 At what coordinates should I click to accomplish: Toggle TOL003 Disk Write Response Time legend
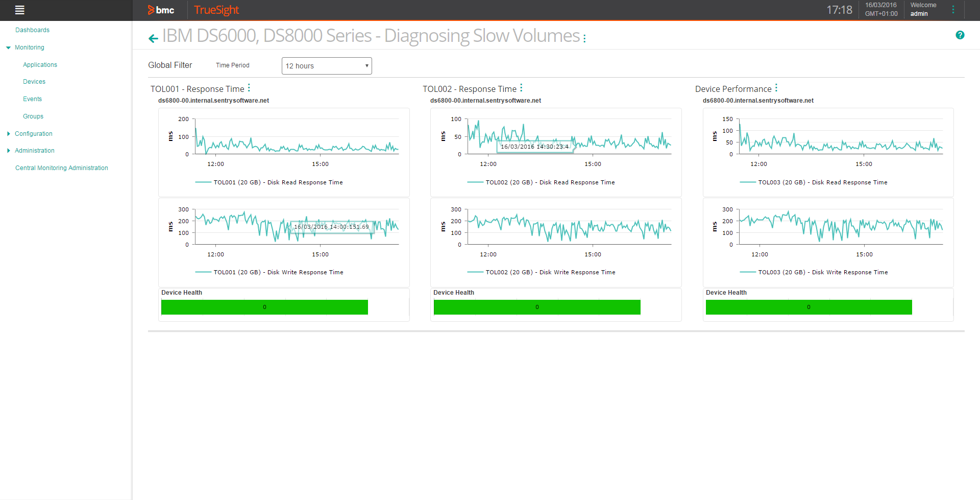[x=814, y=272]
